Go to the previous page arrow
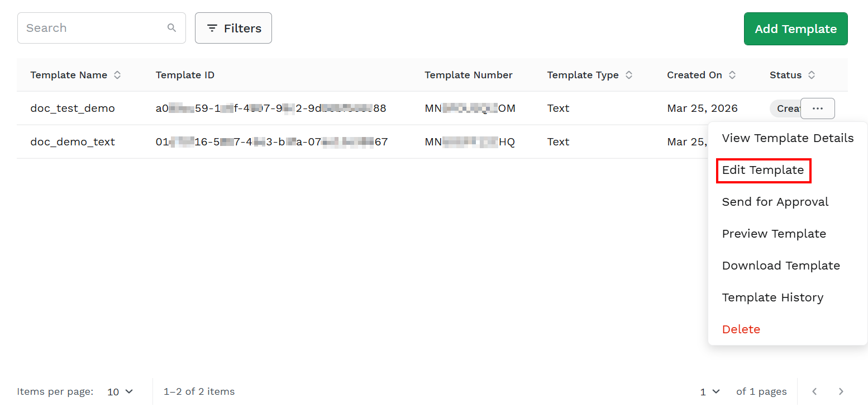 814,391
